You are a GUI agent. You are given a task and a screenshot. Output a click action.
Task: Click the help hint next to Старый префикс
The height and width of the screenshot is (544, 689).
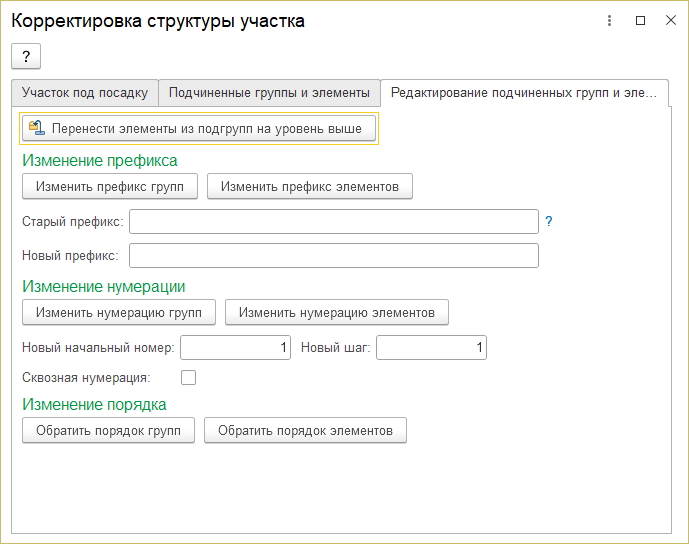[x=548, y=221]
